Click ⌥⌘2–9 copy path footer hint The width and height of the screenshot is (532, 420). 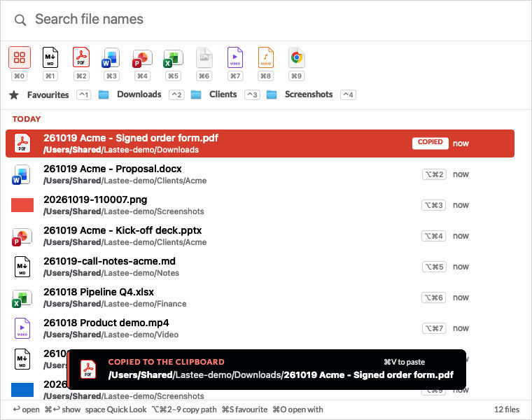click(x=184, y=409)
